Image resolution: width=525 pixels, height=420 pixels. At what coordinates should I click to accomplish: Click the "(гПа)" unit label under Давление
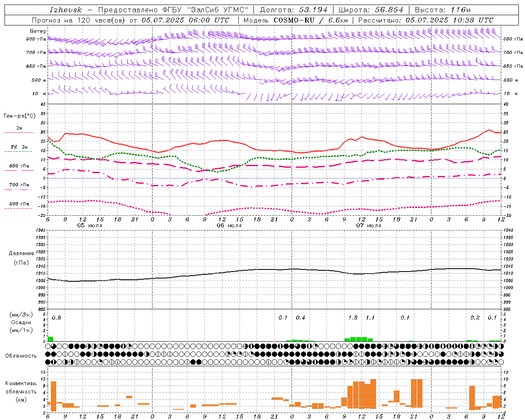pyautogui.click(x=21, y=263)
